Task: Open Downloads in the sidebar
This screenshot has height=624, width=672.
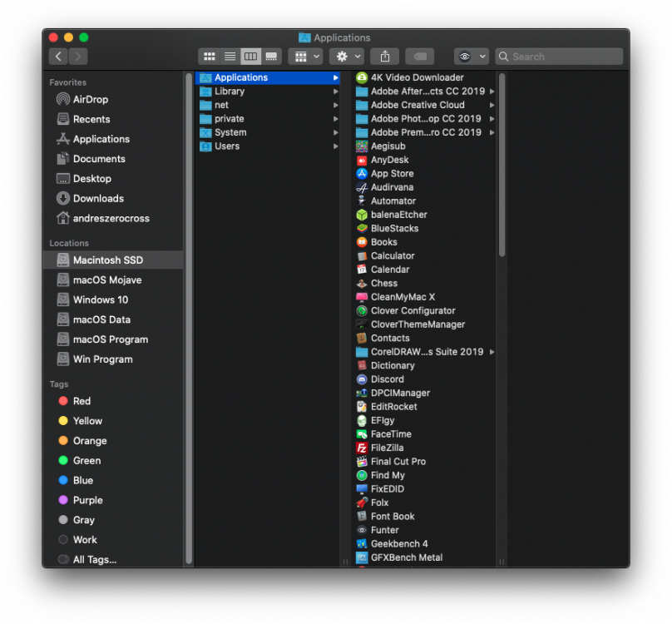Action: pyautogui.click(x=114, y=199)
